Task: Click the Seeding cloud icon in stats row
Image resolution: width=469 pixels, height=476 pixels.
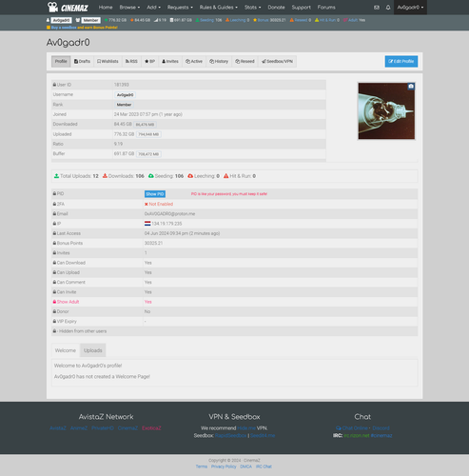Action: pos(151,176)
